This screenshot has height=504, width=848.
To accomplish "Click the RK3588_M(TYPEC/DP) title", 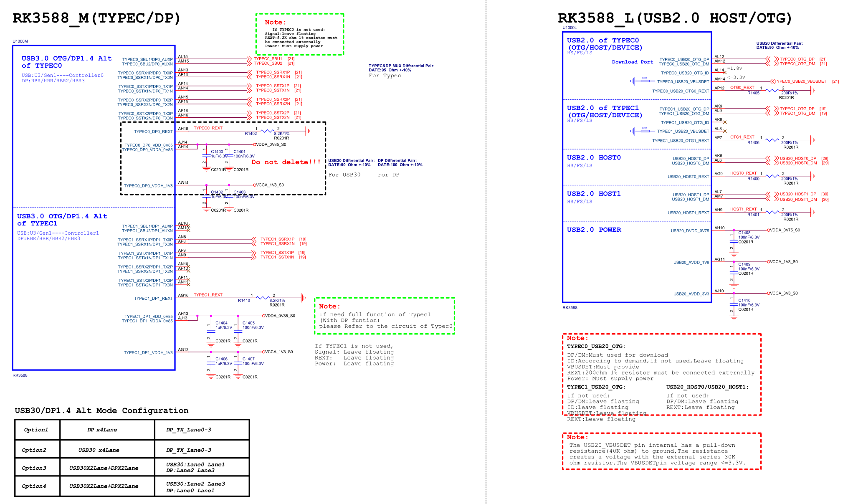I will tap(96, 18).
